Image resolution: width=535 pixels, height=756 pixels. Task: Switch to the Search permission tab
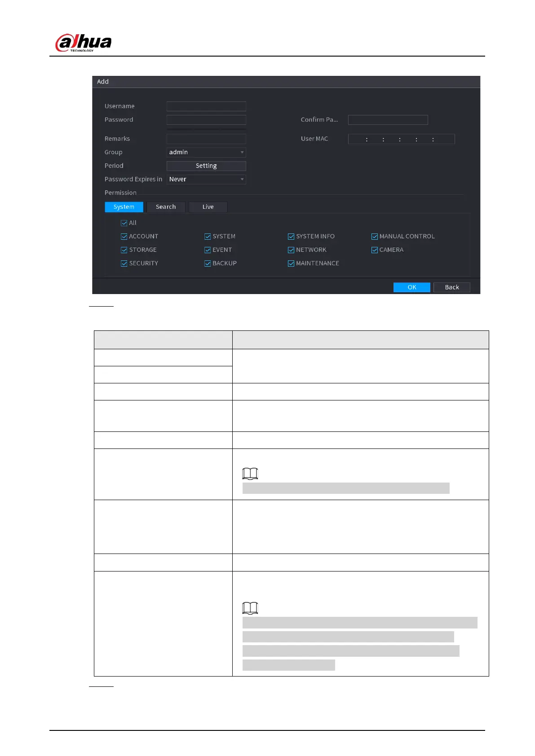[166, 207]
